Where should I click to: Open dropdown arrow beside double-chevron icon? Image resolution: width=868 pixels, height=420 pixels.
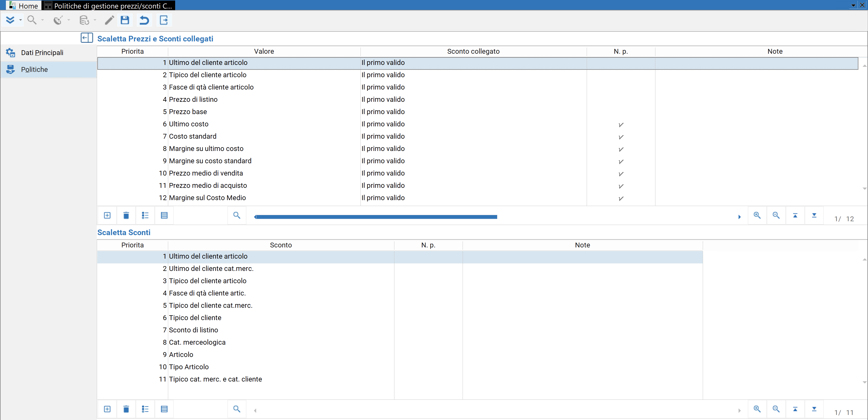[x=21, y=20]
